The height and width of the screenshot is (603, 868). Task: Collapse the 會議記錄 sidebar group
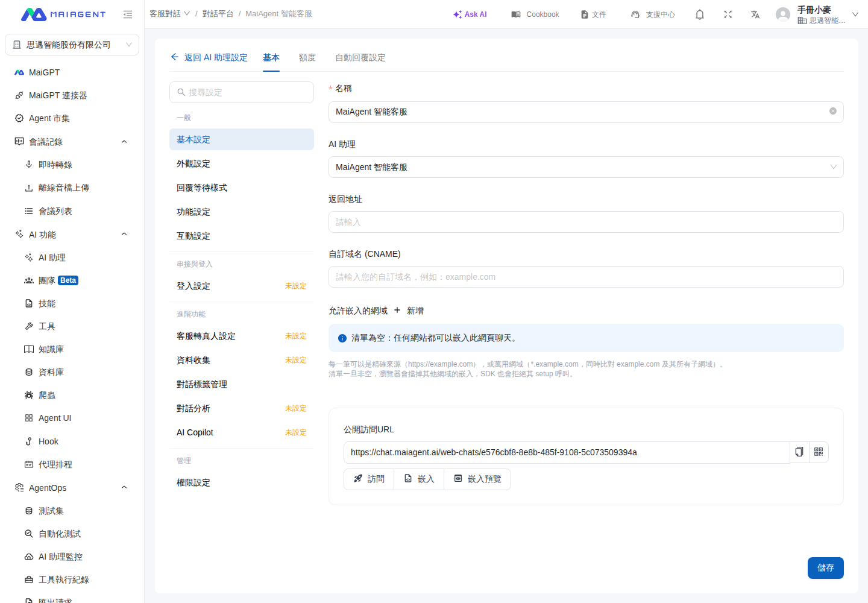point(124,142)
